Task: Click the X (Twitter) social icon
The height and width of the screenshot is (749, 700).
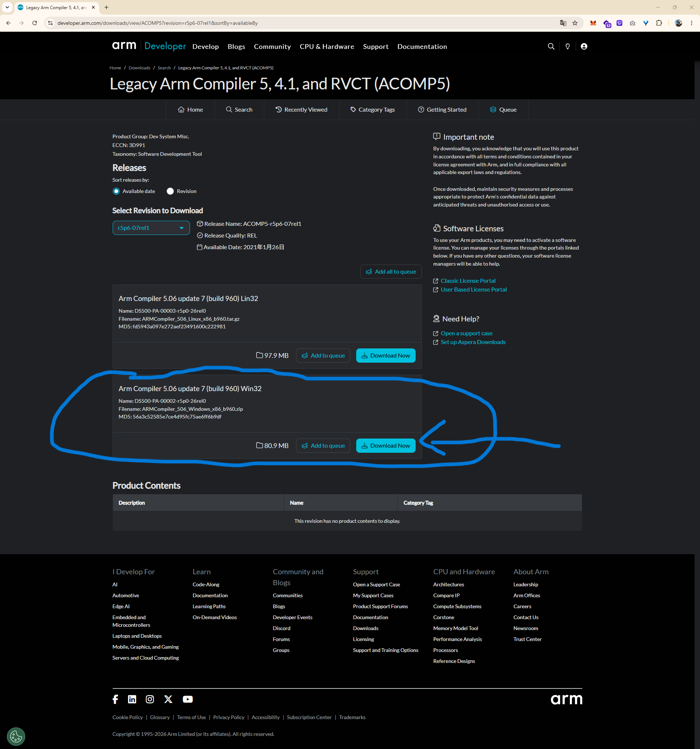Action: point(168,699)
